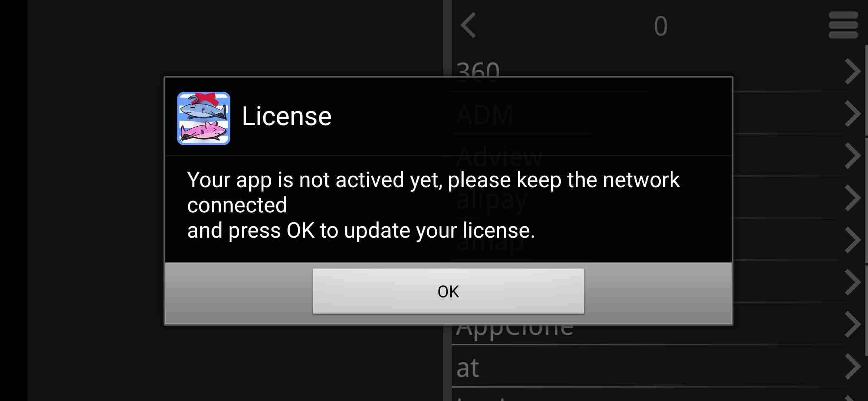Expand the Adview row chevron
The image size is (868, 401).
852,156
